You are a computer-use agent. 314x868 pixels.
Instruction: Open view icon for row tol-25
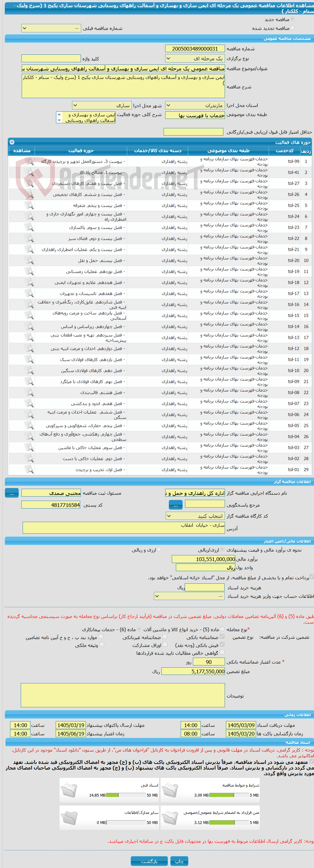point(29,206)
